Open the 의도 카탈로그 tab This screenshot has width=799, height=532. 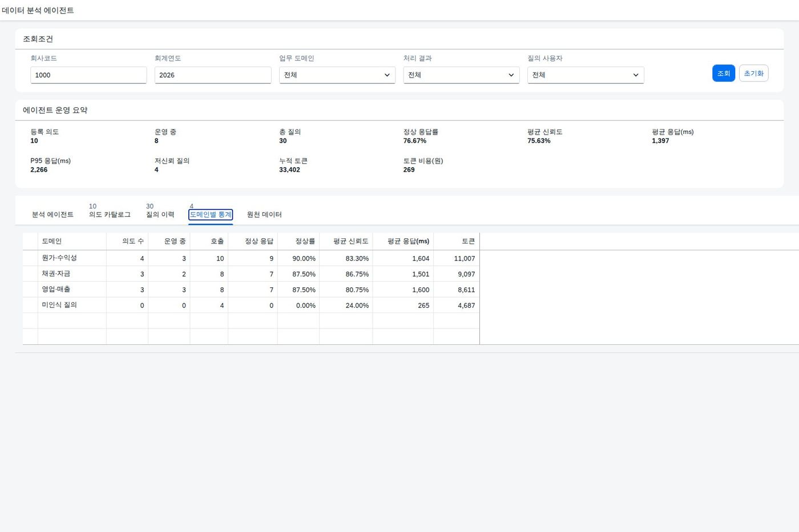(x=110, y=214)
